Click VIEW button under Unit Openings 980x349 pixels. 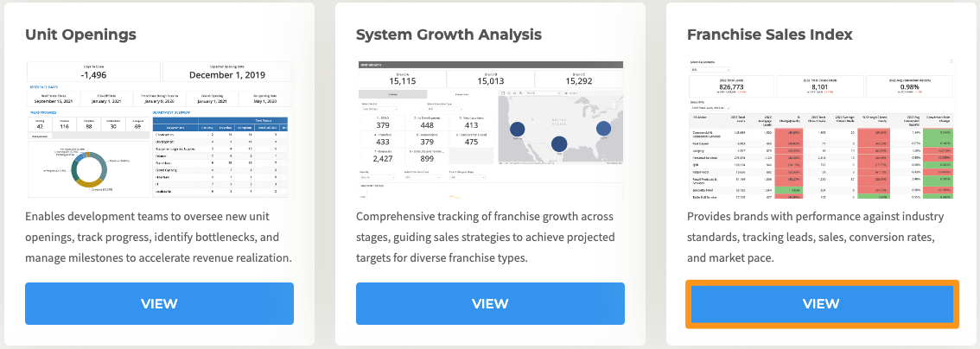coord(160,303)
